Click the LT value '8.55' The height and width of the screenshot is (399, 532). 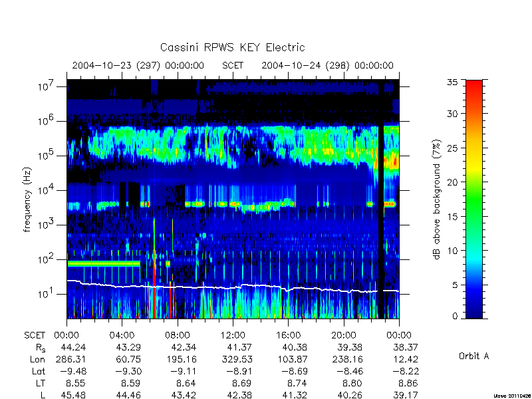click(x=76, y=383)
